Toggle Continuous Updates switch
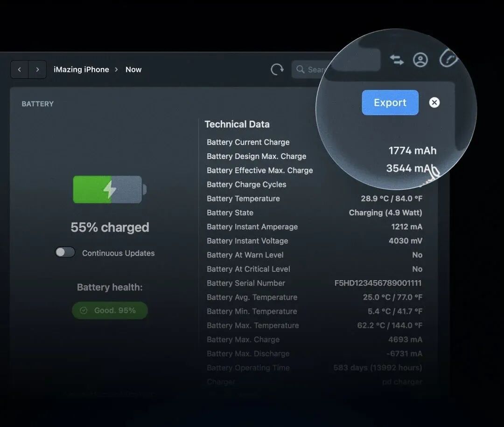The image size is (504, 427). [65, 252]
